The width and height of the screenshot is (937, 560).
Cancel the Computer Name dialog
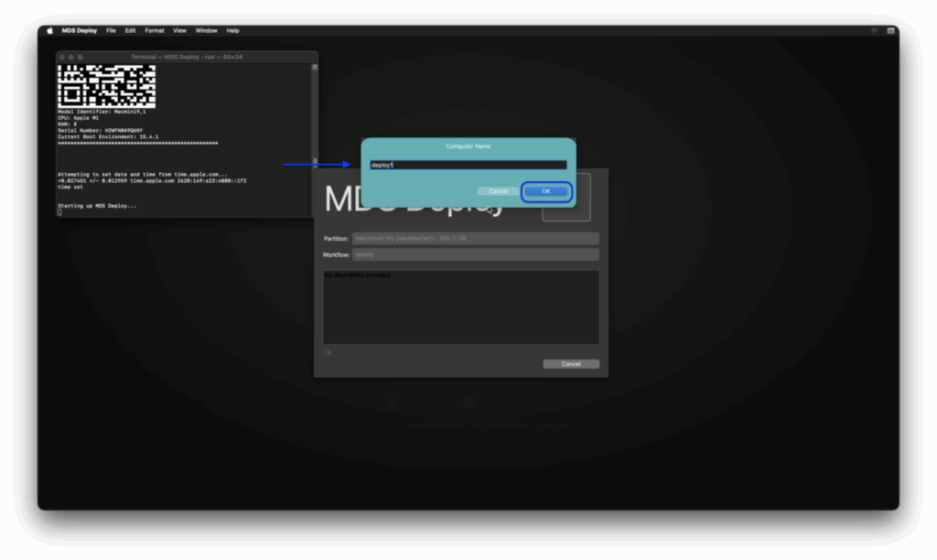coord(498,191)
